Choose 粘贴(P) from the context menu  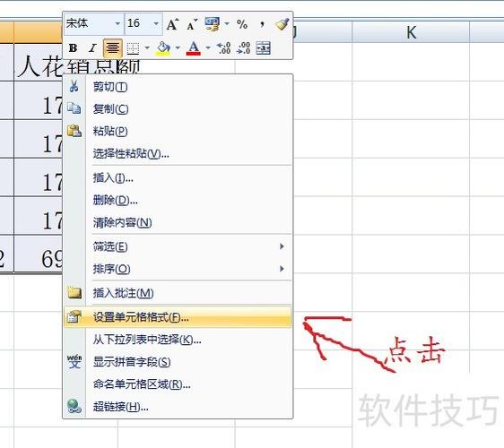pos(178,131)
